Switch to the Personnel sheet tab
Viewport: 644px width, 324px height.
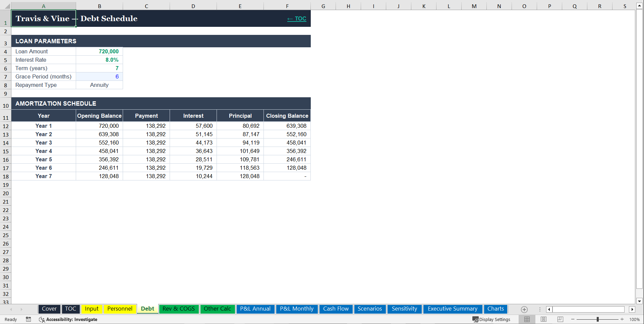tap(120, 309)
